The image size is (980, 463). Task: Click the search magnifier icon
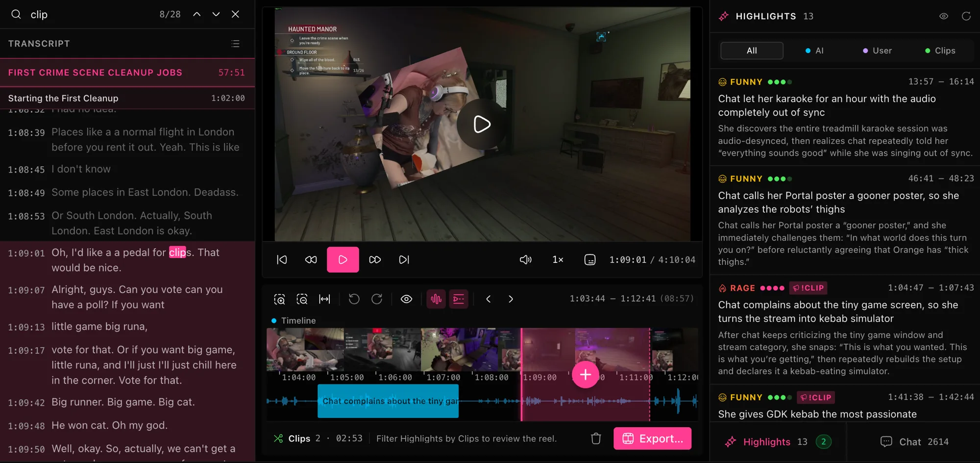(x=16, y=14)
